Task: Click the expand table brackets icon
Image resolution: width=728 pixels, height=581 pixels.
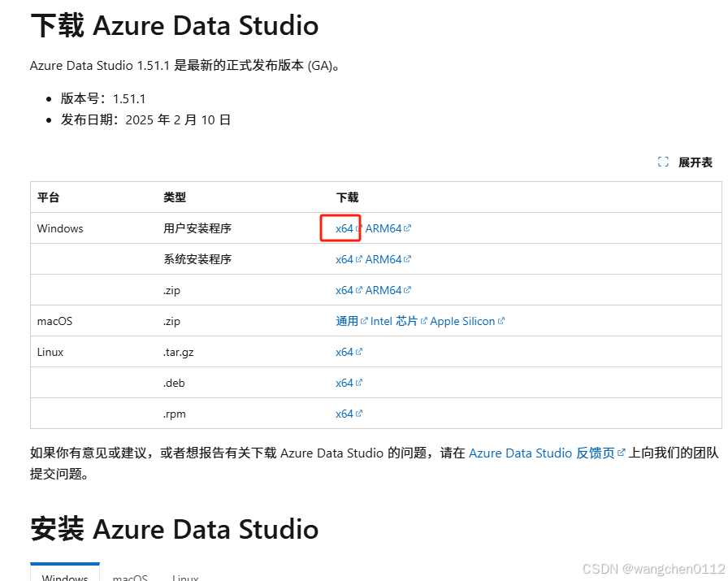Action: click(x=663, y=162)
